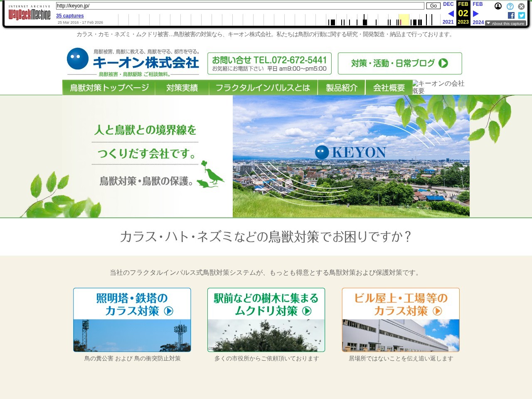
Task: Select year 2024 in the timeline
Action: [478, 22]
